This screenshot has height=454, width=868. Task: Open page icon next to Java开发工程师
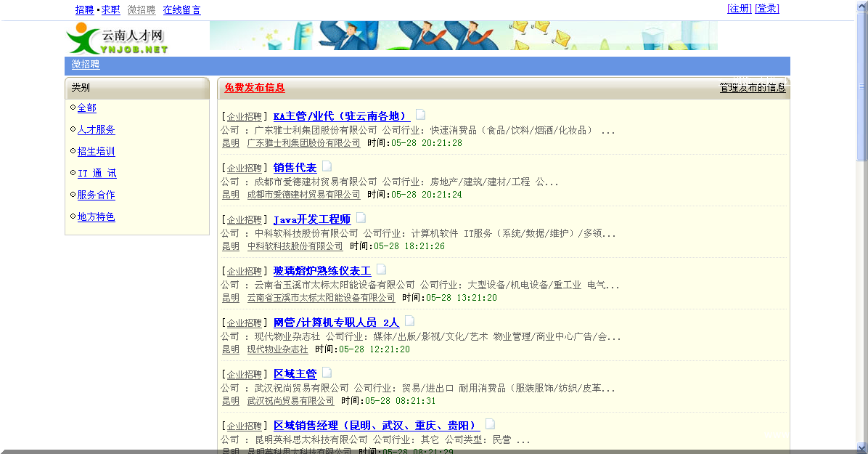[360, 216]
